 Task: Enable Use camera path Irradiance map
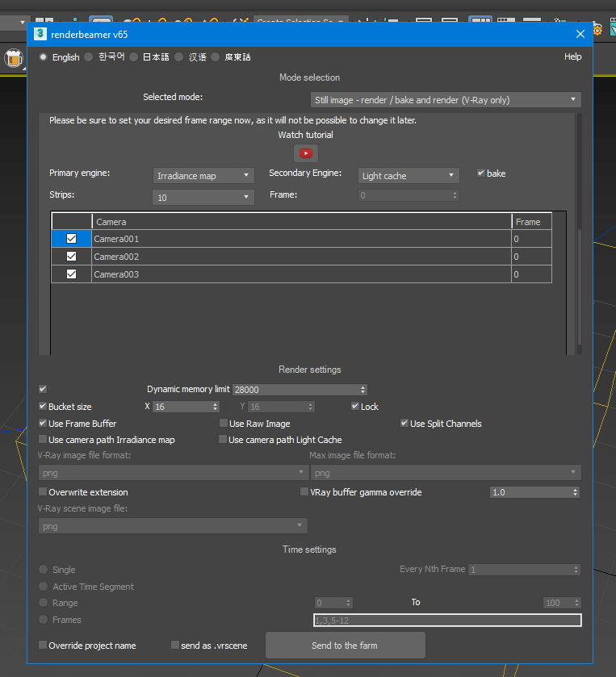point(43,440)
